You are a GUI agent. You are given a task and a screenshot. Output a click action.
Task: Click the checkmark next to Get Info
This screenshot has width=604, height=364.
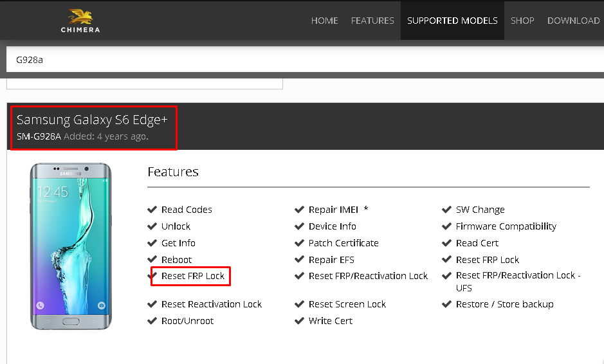[x=152, y=242]
